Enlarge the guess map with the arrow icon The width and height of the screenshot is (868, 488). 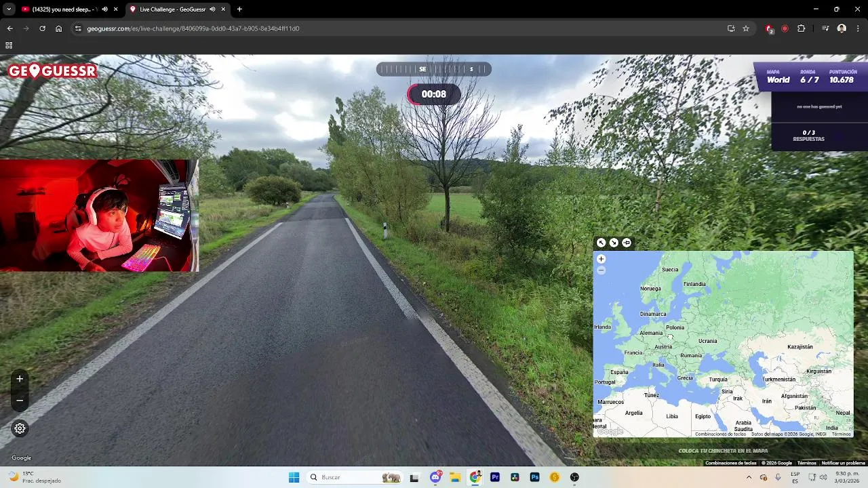[x=601, y=243]
